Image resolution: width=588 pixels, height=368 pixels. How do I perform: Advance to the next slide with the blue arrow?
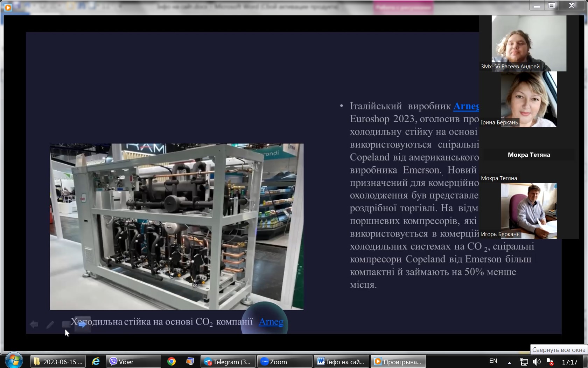pyautogui.click(x=82, y=325)
